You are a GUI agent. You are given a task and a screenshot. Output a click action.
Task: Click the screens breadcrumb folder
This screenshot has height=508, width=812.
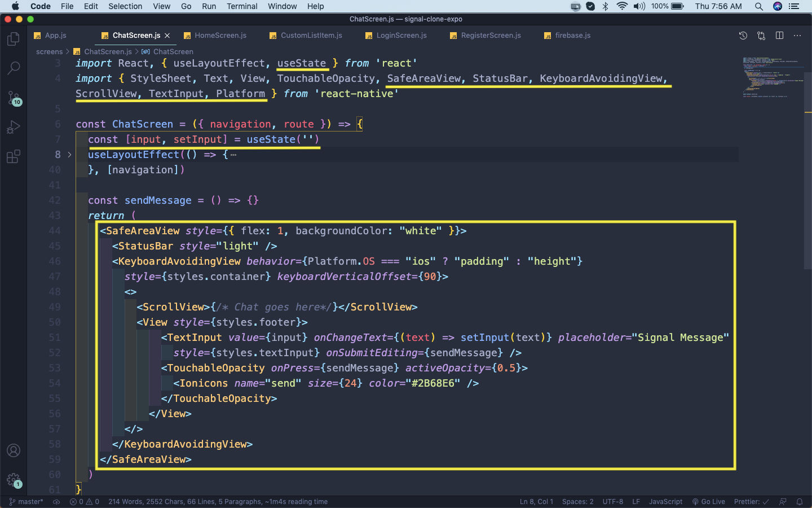[49, 51]
